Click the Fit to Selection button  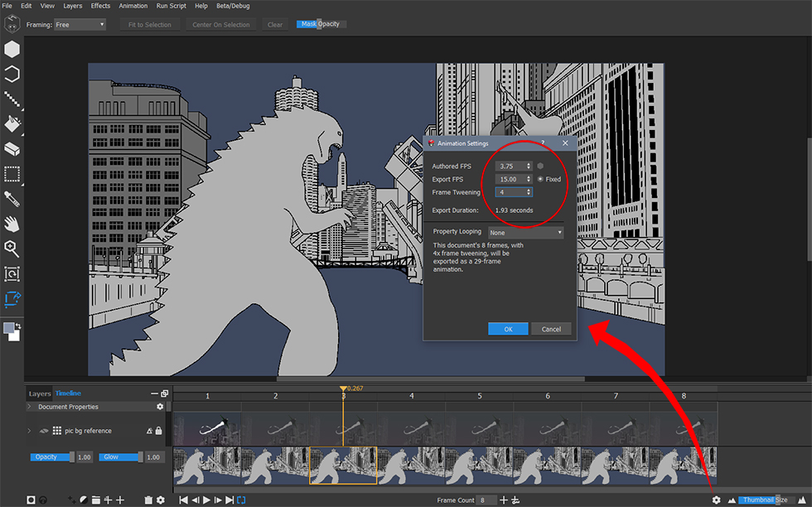pos(150,24)
